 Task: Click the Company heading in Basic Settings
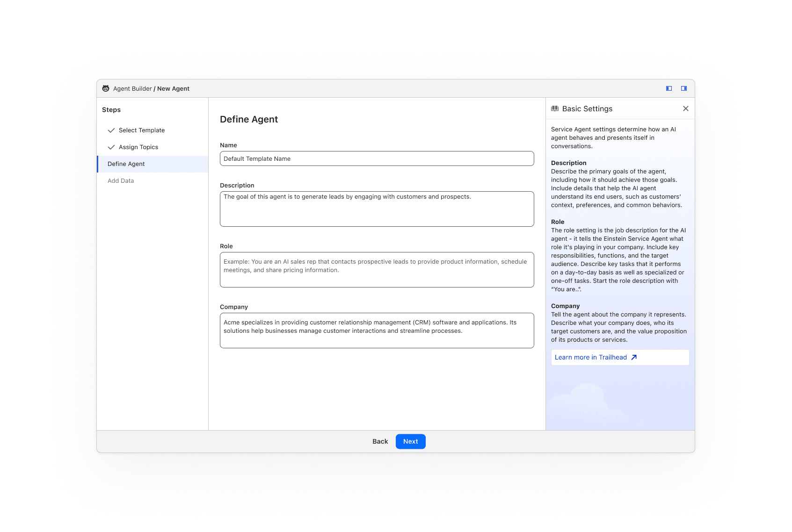pyautogui.click(x=565, y=306)
